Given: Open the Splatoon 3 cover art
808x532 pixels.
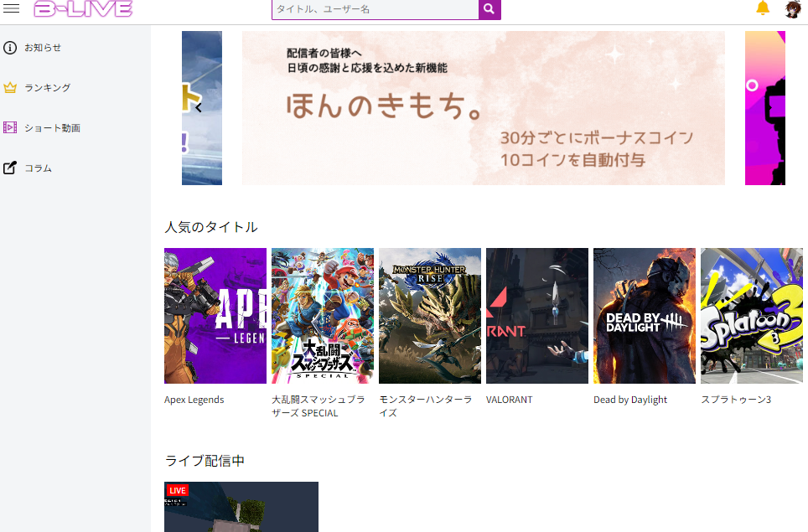Looking at the screenshot, I should [752, 316].
